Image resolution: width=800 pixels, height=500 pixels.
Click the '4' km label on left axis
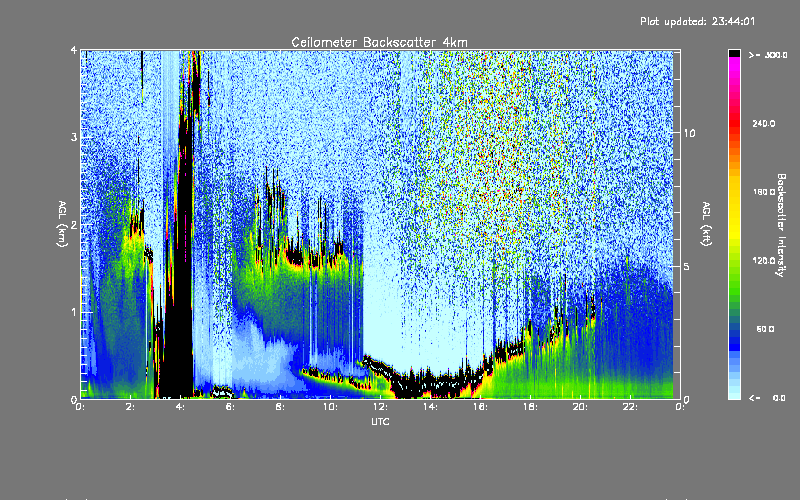point(74,50)
